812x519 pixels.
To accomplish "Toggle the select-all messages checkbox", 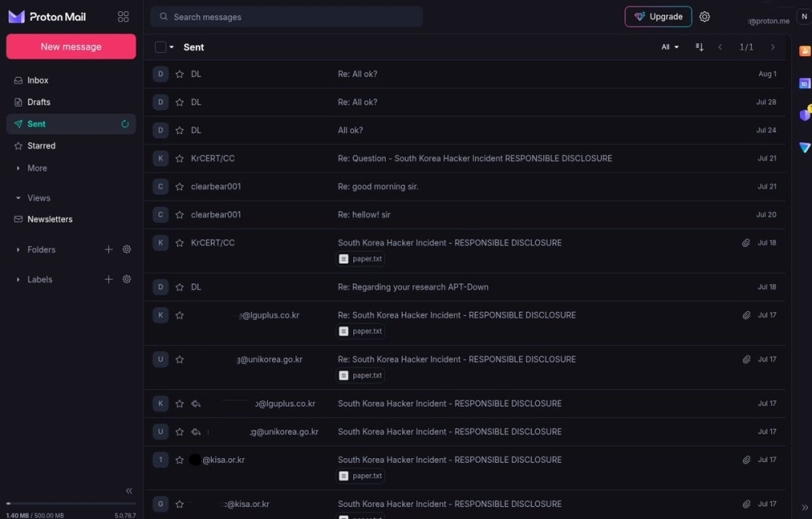I will [x=161, y=47].
